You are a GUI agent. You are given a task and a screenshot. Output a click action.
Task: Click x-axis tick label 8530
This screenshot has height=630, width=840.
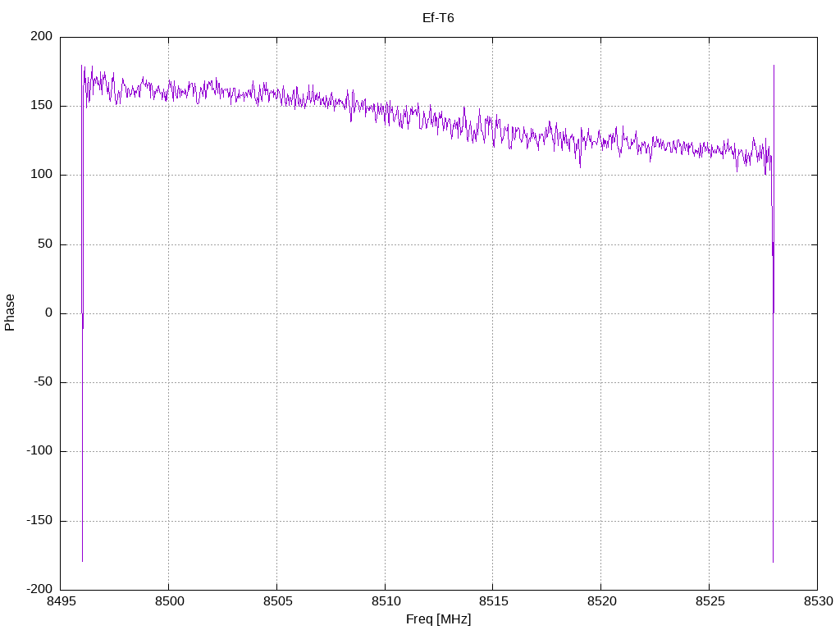pos(818,601)
